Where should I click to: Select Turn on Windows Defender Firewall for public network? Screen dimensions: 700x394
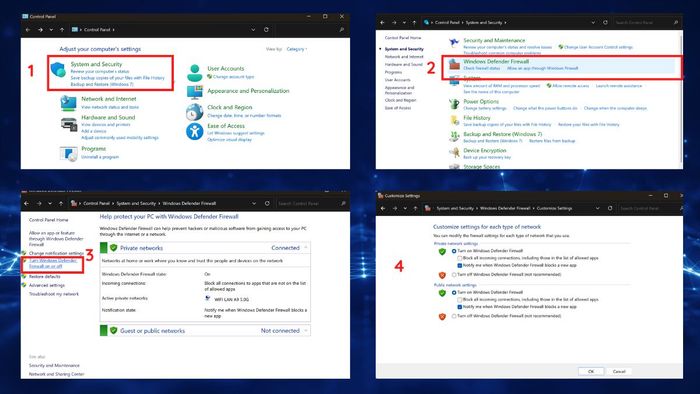(x=454, y=292)
